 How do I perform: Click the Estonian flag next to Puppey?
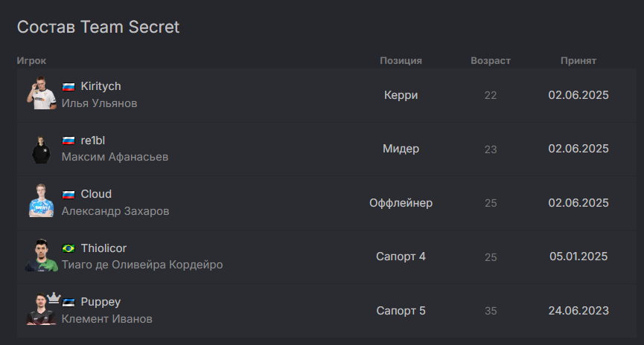(x=68, y=303)
